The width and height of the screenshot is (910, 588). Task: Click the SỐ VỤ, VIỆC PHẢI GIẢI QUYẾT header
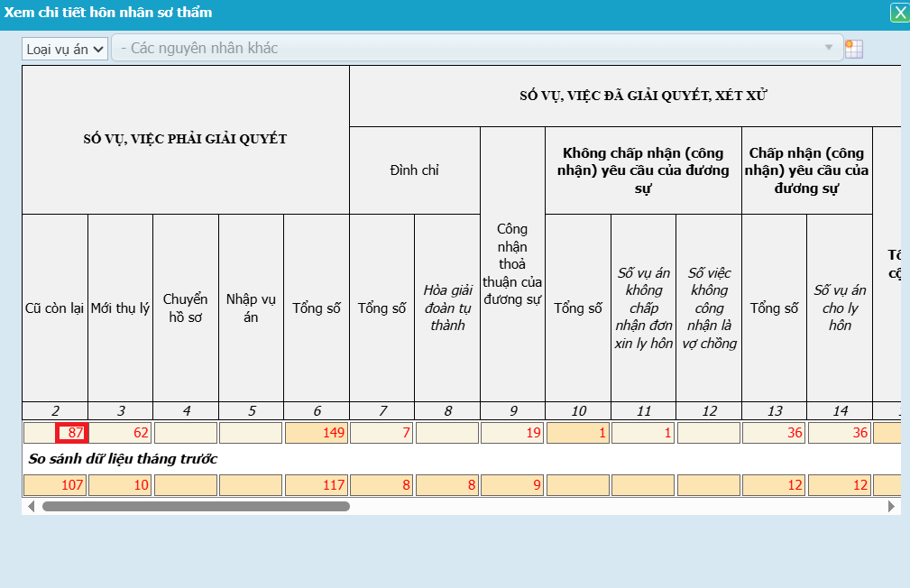click(185, 139)
